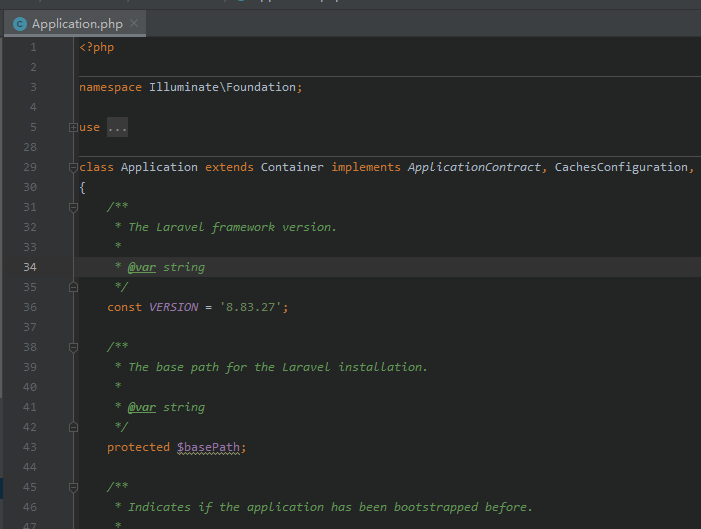
Task: Click the VERSION constant name
Action: coord(173,307)
